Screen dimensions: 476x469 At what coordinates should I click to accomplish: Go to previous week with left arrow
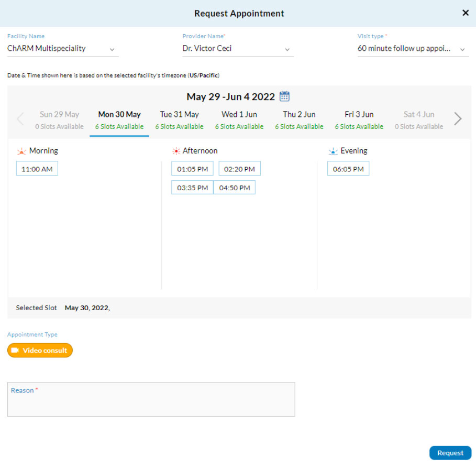coord(20,119)
